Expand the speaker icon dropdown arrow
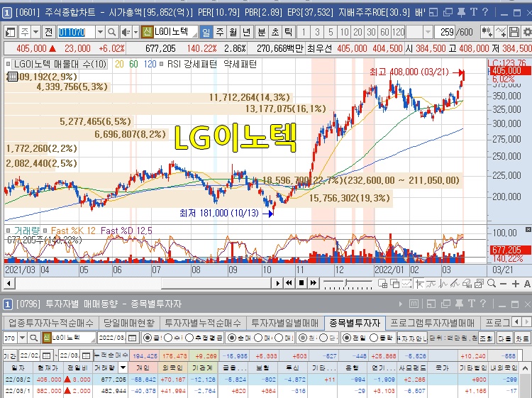The width and height of the screenshot is (532, 398). click(x=135, y=33)
